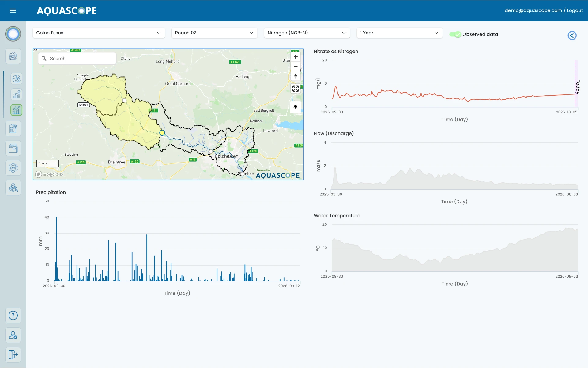Screen dimensions: 588x368
Task: Click the AQUASCOPE header logo
Action: pos(66,11)
